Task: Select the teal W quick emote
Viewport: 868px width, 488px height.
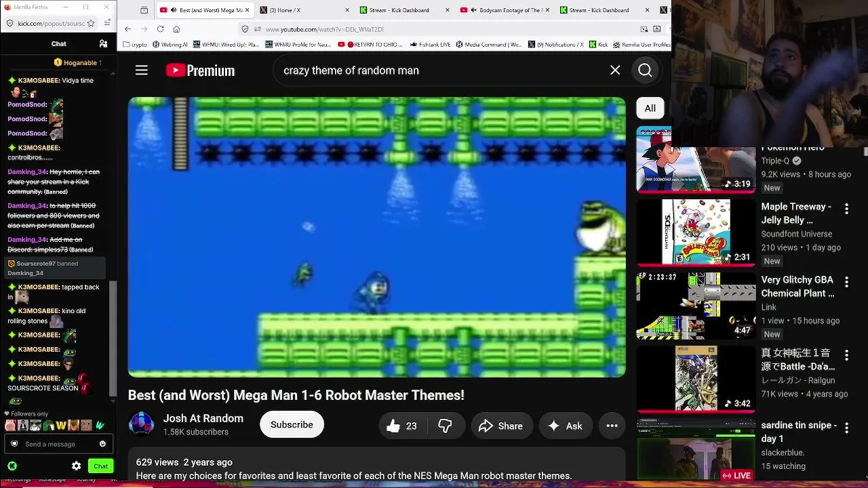Action: click(x=100, y=426)
